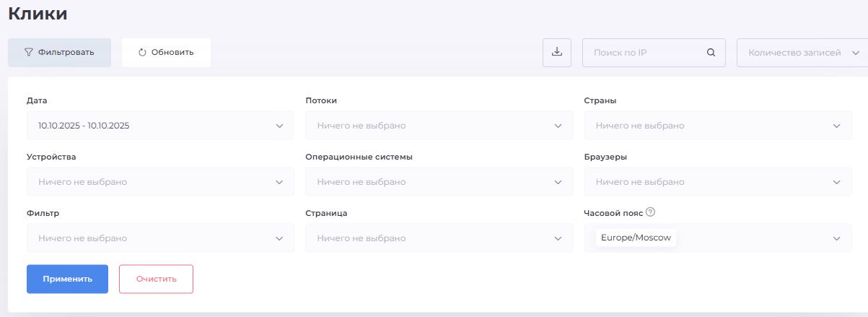Expand the Браузеры dropdown
This screenshot has height=317, width=868.
tap(717, 182)
